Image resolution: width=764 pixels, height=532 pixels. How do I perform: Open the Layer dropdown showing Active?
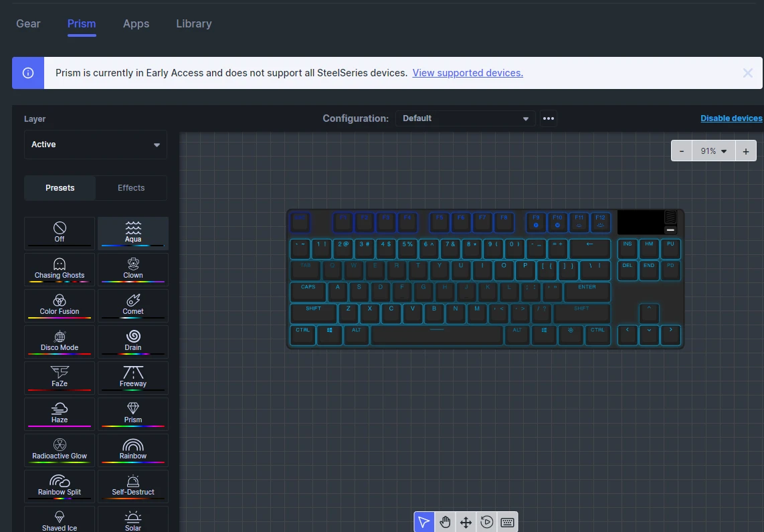coord(96,144)
